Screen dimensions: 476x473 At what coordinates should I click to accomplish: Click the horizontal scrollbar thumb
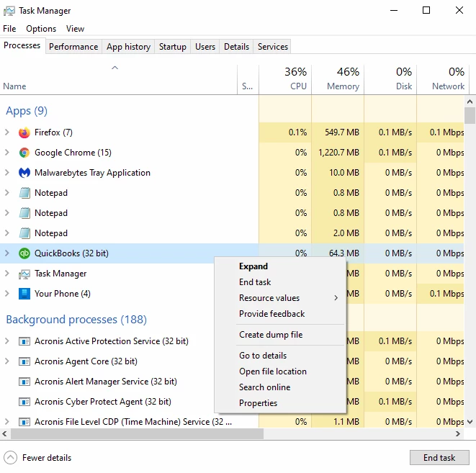138,434
